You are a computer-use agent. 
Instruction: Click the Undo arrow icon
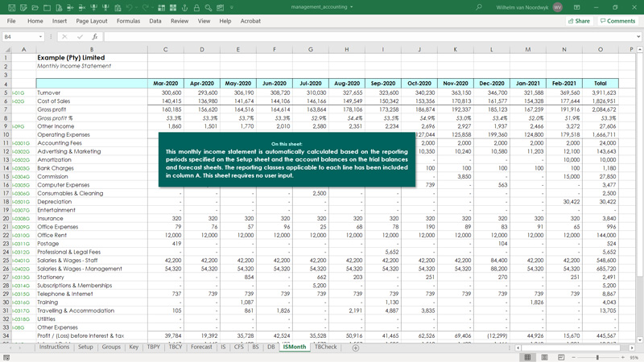[130, 7]
